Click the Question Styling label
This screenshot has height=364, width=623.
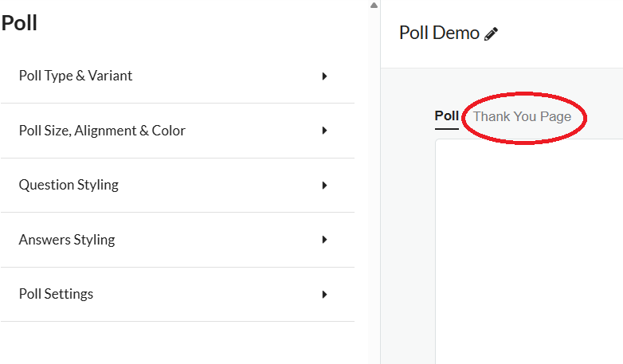click(69, 185)
